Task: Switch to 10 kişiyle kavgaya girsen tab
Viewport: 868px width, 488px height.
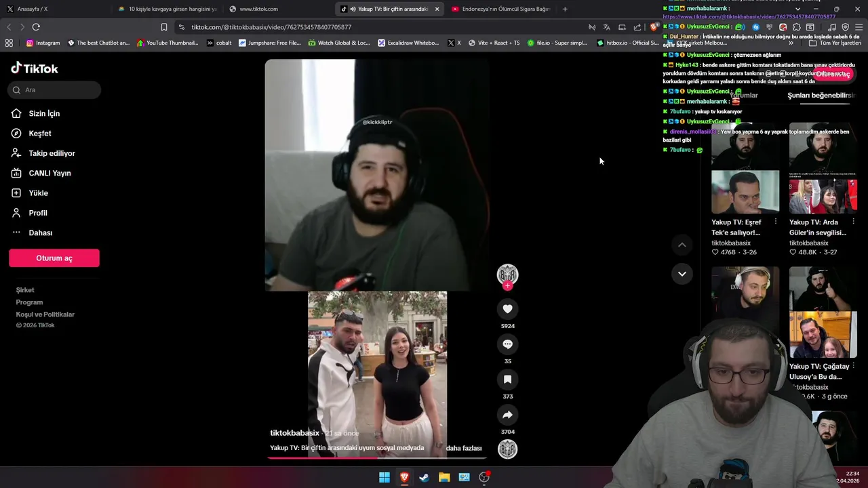Action: point(167,9)
